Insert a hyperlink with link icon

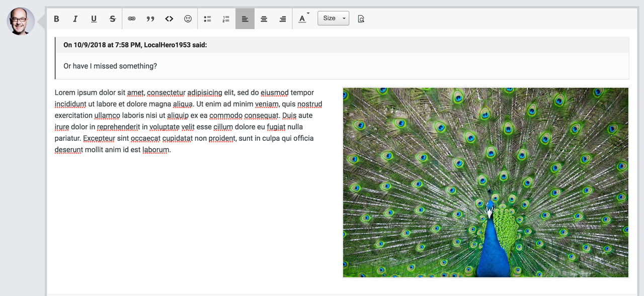131,19
